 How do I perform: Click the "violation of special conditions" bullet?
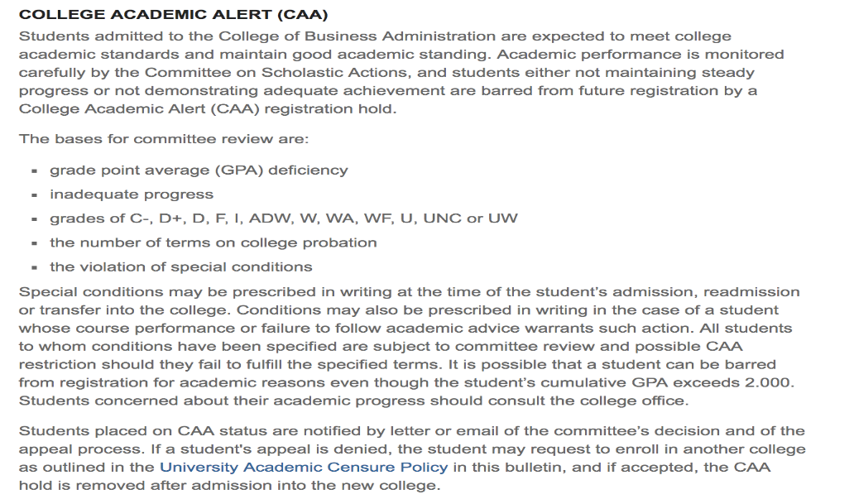tap(180, 266)
